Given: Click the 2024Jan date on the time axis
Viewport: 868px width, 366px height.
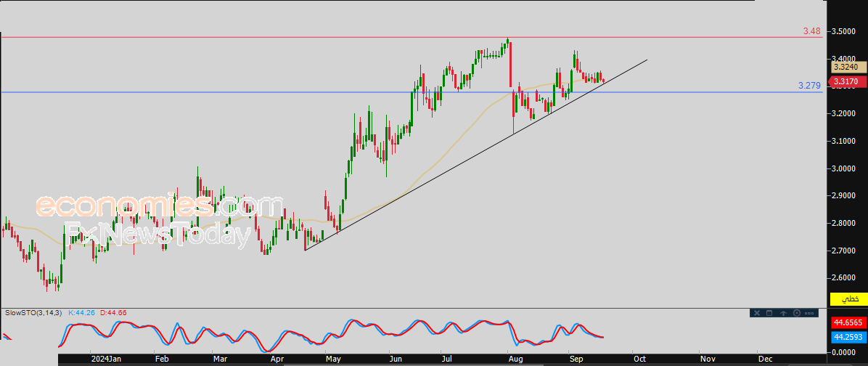Looking at the screenshot, I should 106,359.
